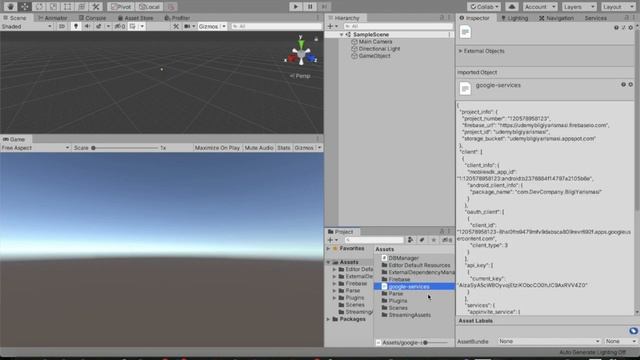The height and width of the screenshot is (360, 640).
Task: Click the Scene view search field
Action: pyautogui.click(x=276, y=26)
